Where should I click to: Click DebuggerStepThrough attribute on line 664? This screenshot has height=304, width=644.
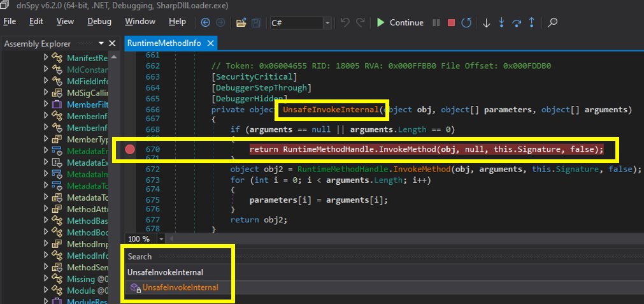pyautogui.click(x=261, y=88)
